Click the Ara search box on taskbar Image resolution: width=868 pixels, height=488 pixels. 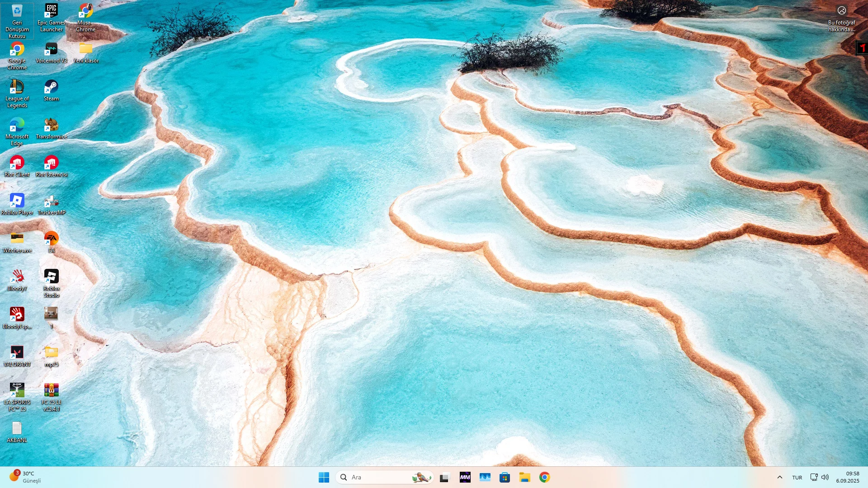(375, 477)
